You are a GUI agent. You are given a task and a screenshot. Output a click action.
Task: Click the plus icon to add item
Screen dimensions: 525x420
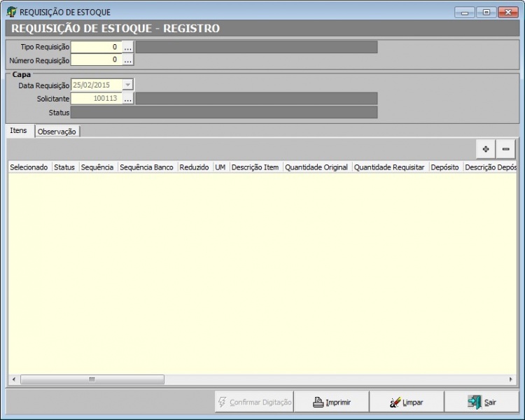(x=486, y=149)
